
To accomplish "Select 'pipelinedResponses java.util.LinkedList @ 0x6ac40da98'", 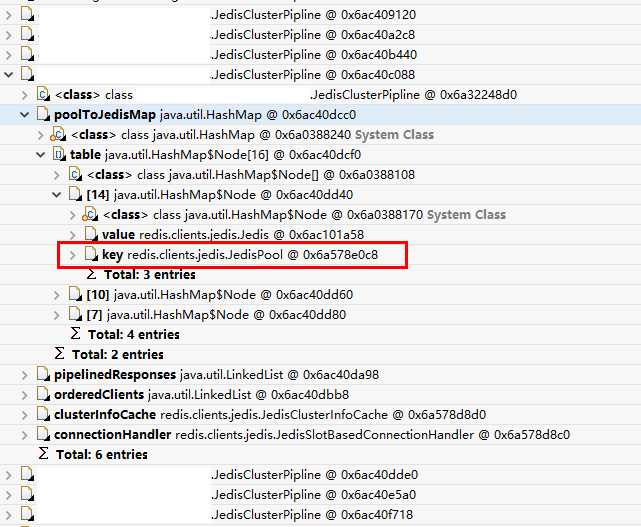I will 217,375.
